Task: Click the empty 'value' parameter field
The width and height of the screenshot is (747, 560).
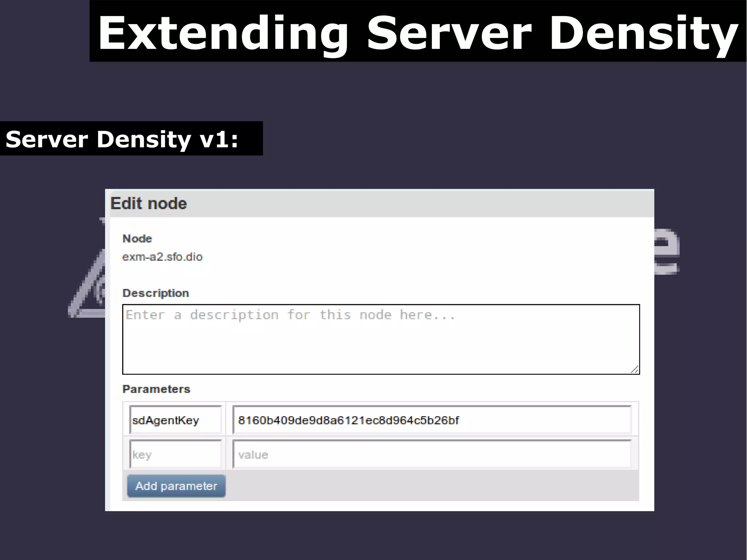Action: (x=432, y=454)
